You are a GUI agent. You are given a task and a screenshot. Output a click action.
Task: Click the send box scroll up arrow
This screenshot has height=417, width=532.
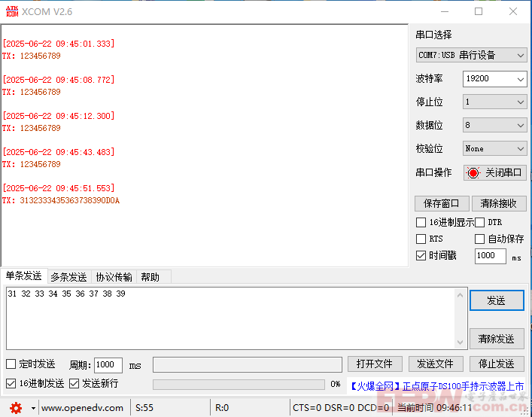460,295
